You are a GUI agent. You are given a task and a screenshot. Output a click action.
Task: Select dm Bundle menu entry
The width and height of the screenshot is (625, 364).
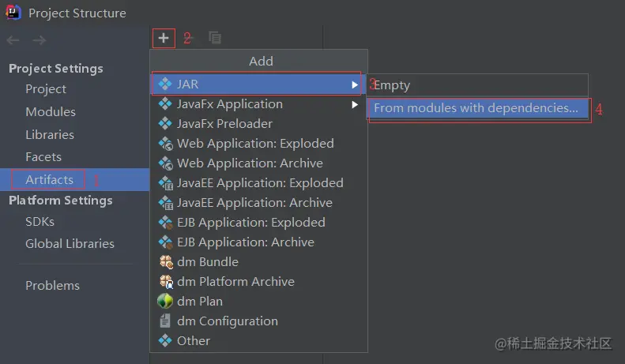pyautogui.click(x=258, y=262)
